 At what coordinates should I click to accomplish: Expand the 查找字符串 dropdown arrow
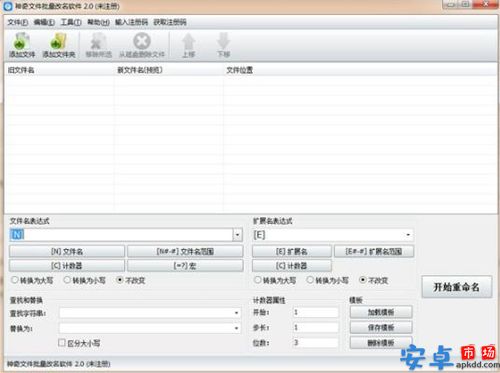[x=236, y=313]
